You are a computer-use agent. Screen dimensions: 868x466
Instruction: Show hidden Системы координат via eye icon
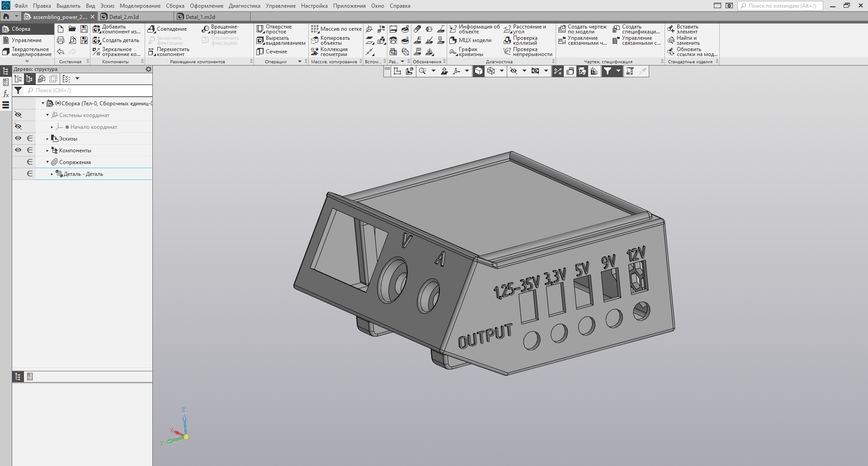[x=18, y=115]
